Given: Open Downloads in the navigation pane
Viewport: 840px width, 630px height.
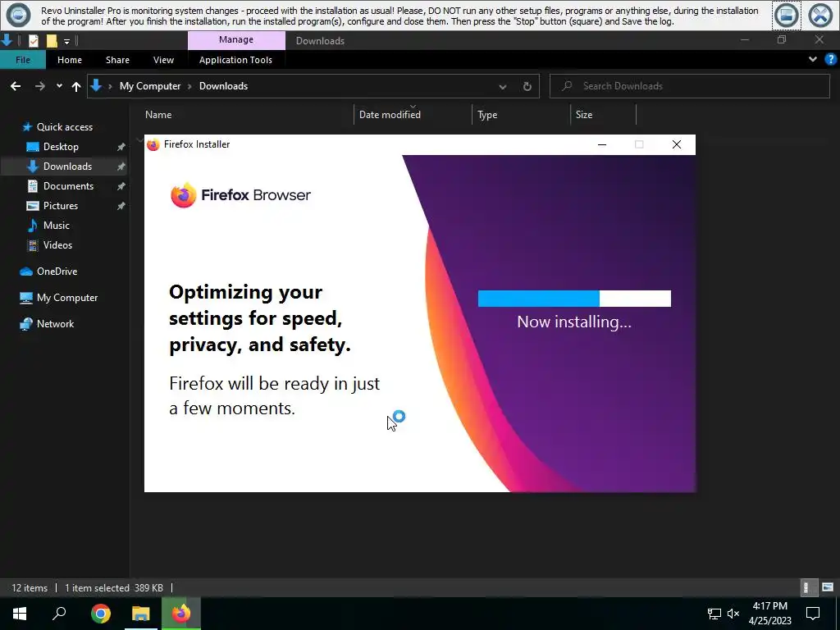Looking at the screenshot, I should pyautogui.click(x=67, y=167).
